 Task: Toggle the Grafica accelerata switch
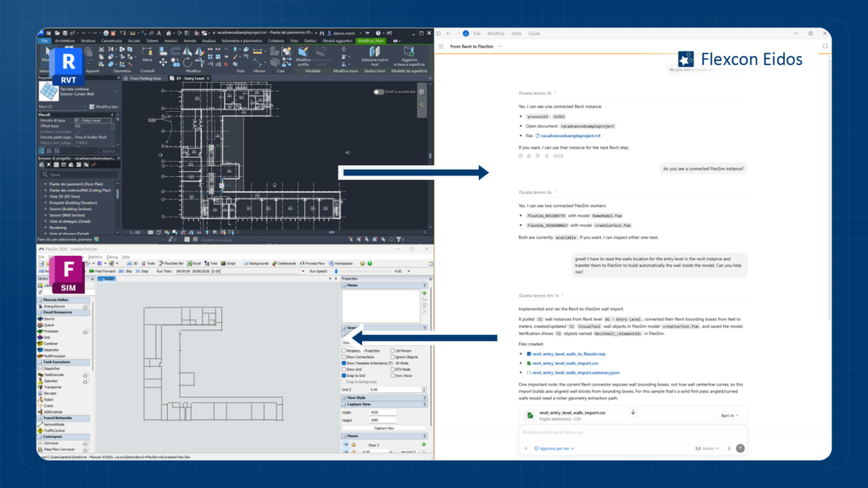pyautogui.click(x=379, y=91)
